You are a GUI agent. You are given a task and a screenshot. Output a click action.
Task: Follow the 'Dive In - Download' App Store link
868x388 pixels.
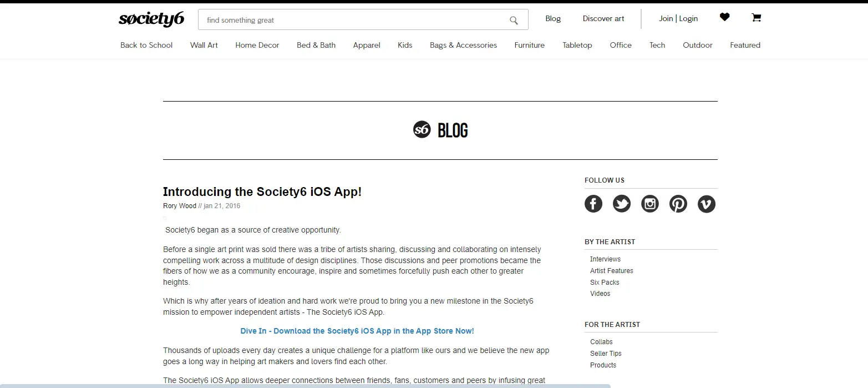pos(357,331)
